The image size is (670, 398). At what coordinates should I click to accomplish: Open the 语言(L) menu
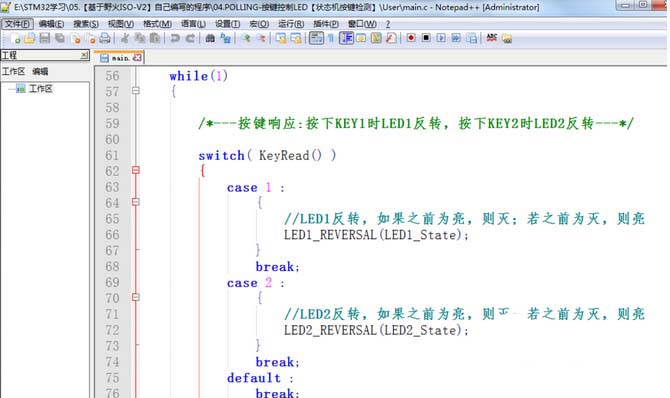tap(193, 24)
